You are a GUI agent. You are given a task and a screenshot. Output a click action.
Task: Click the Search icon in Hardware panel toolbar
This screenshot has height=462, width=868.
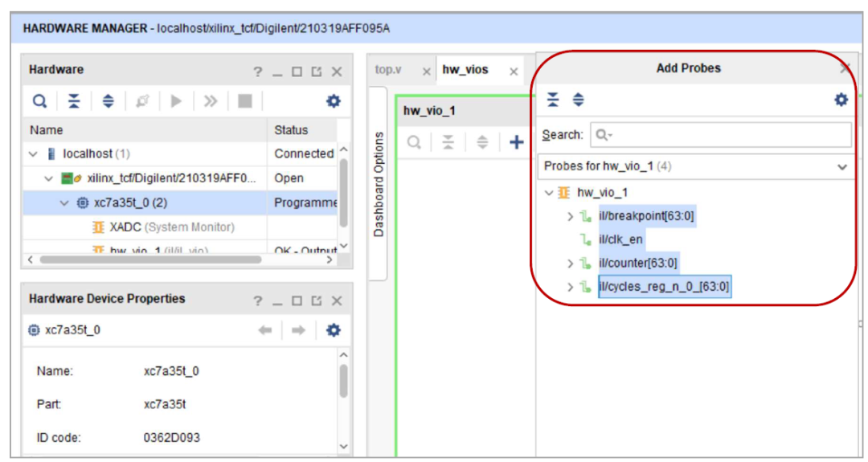[x=39, y=101]
